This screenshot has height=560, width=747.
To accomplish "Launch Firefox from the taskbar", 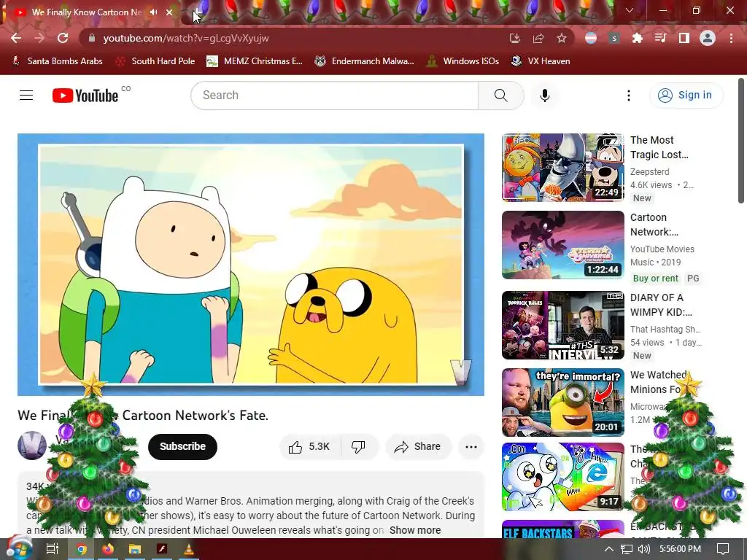I will [108, 549].
